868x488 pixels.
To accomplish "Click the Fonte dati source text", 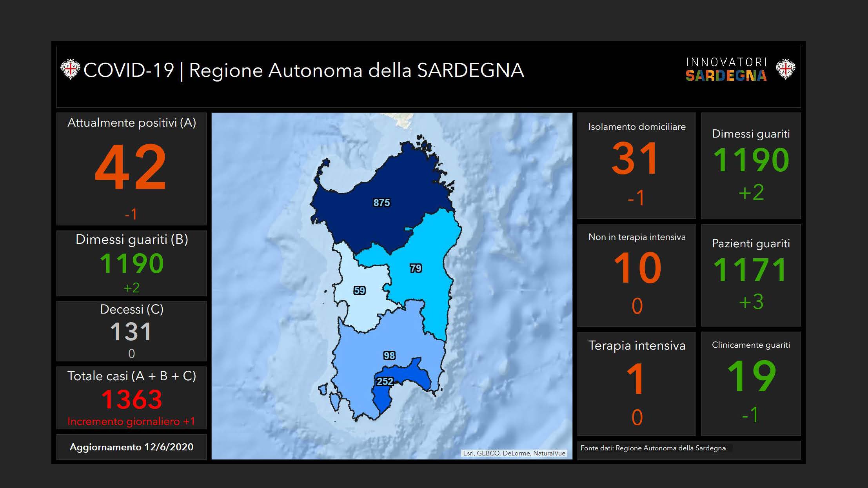I will [653, 448].
